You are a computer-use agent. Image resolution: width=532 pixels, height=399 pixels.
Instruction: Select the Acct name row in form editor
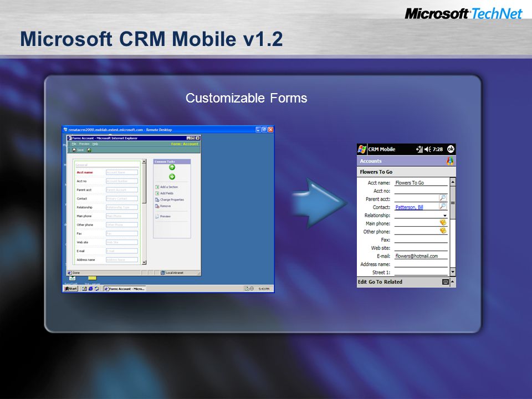coord(107,172)
